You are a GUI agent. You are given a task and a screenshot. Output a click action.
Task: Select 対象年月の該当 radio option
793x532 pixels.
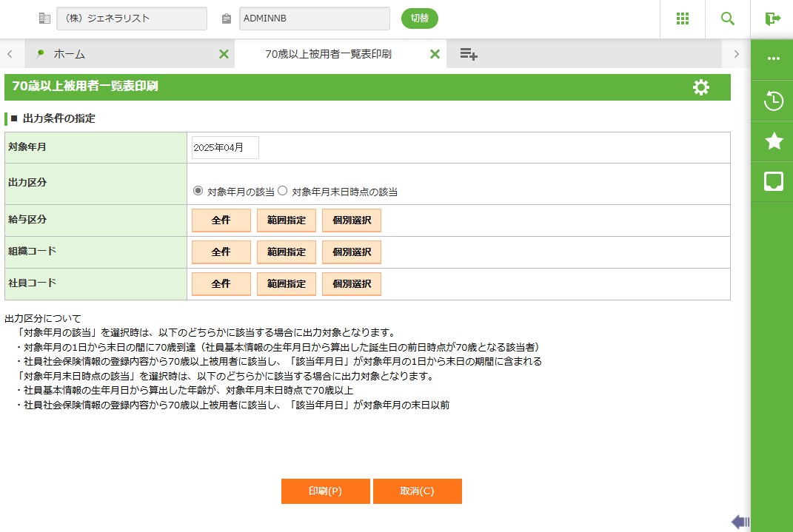coord(198,191)
